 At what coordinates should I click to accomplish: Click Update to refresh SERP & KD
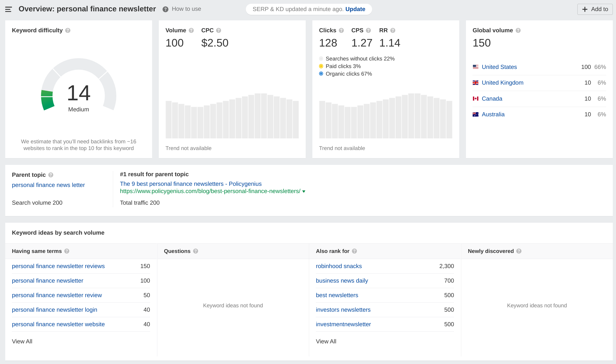355,9
